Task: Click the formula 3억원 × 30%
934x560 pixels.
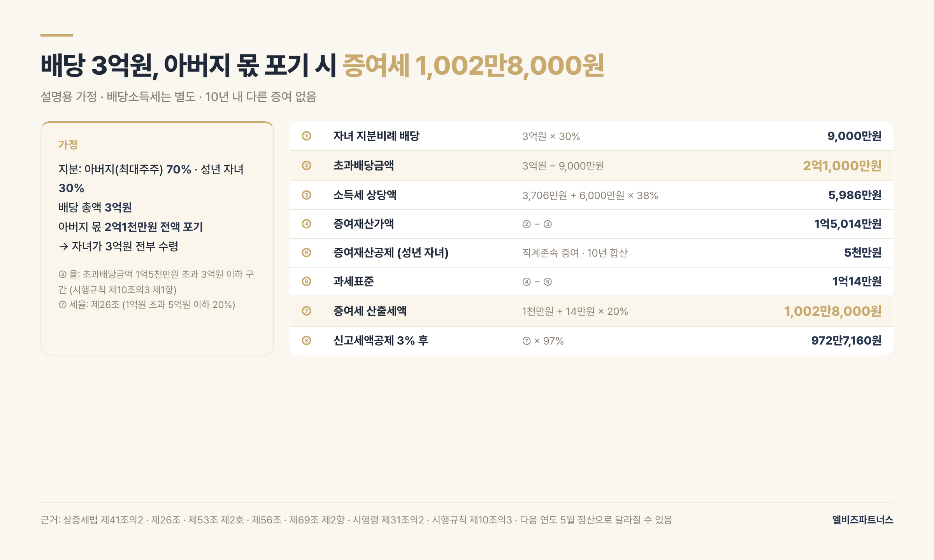Action: coord(551,136)
